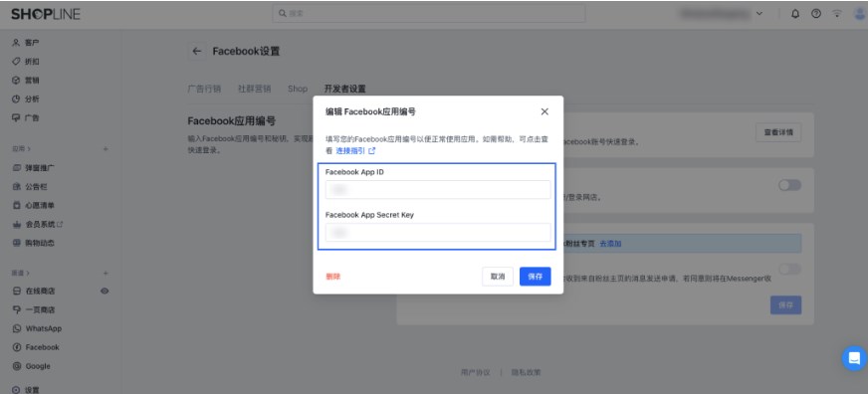Screen dimensions: 868x394
Task: Toggle the switch below 查看详情
Action: pos(789,185)
